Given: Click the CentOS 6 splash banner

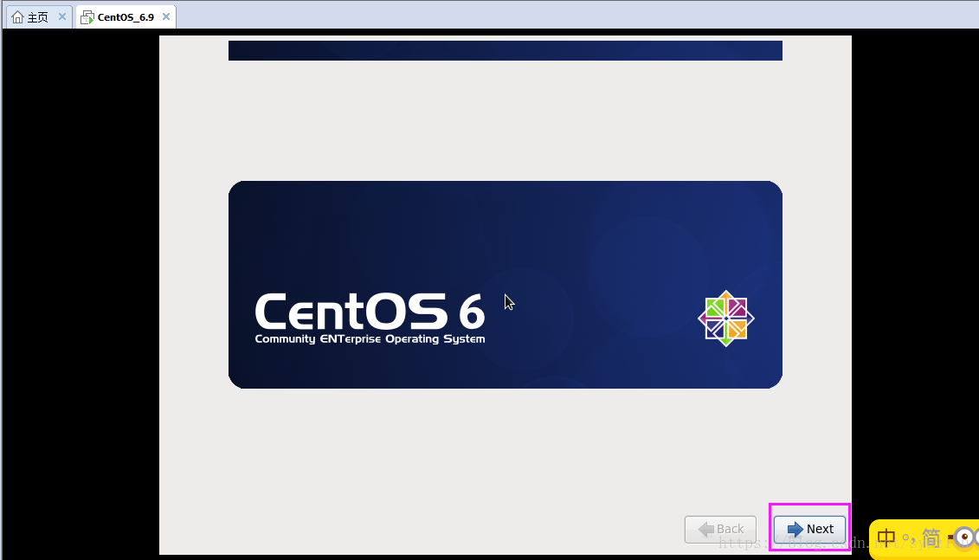Looking at the screenshot, I should click(x=506, y=285).
